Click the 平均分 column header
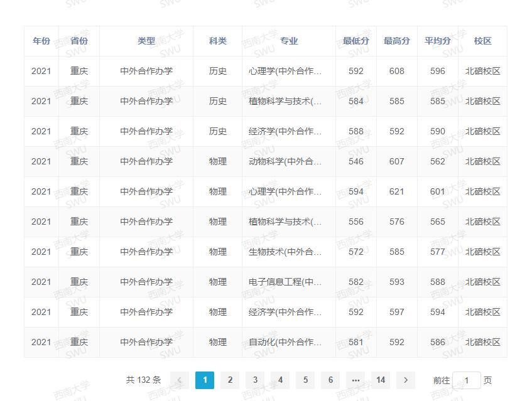532x401 pixels. 438,41
